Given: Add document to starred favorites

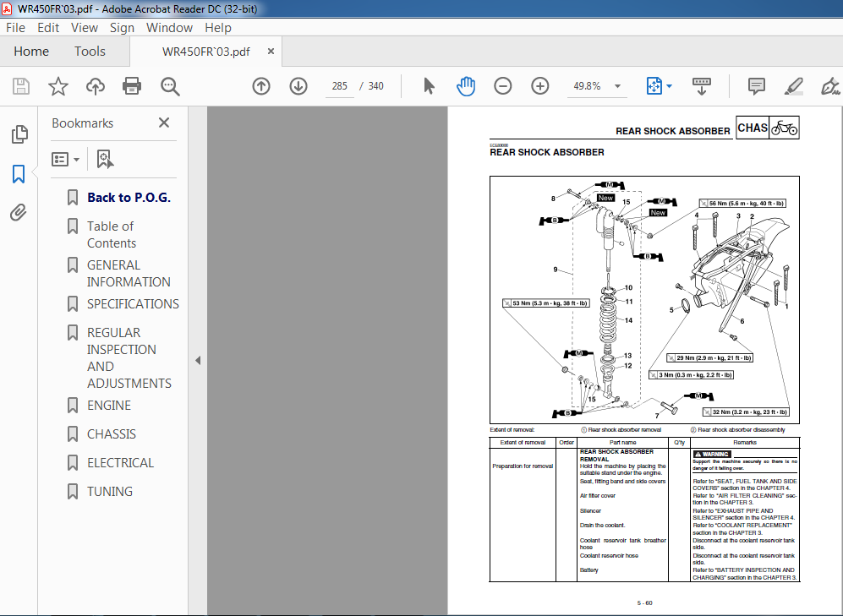Looking at the screenshot, I should coord(58,86).
